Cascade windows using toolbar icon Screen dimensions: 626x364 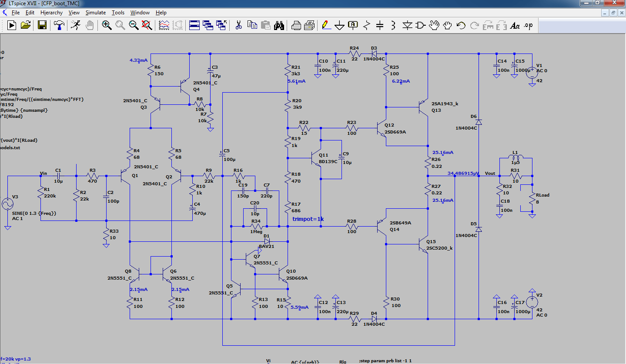tap(208, 25)
